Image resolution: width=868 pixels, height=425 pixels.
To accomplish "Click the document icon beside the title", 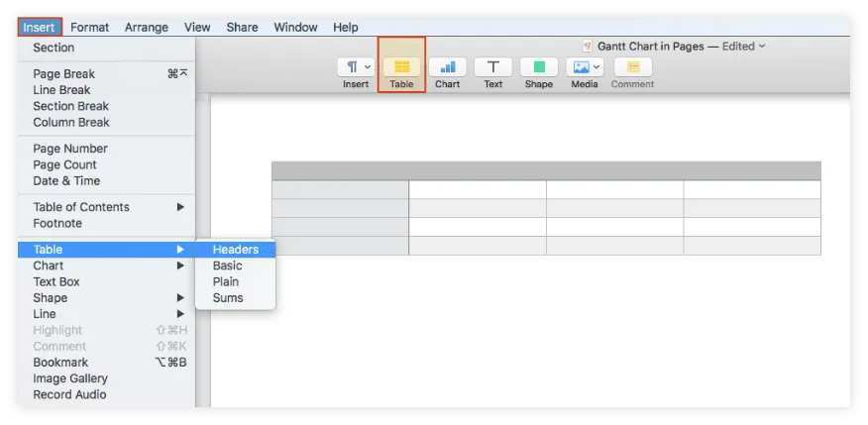I will pos(588,47).
